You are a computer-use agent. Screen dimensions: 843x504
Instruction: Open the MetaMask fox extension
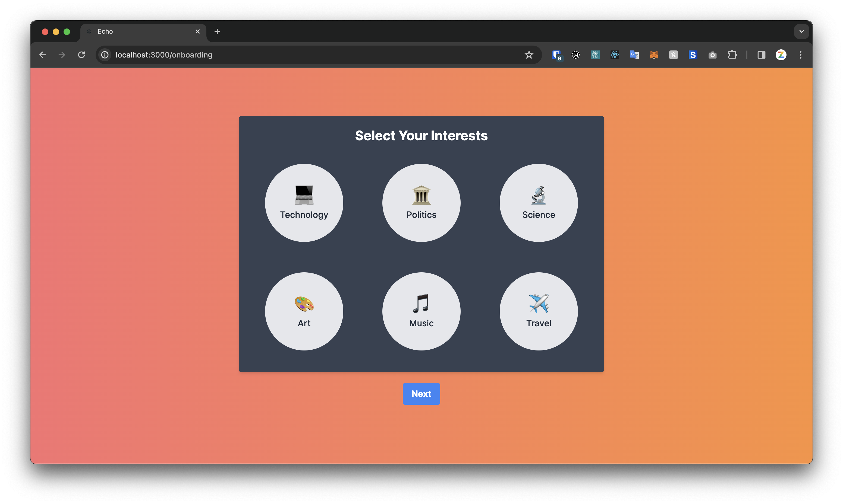pyautogui.click(x=654, y=55)
